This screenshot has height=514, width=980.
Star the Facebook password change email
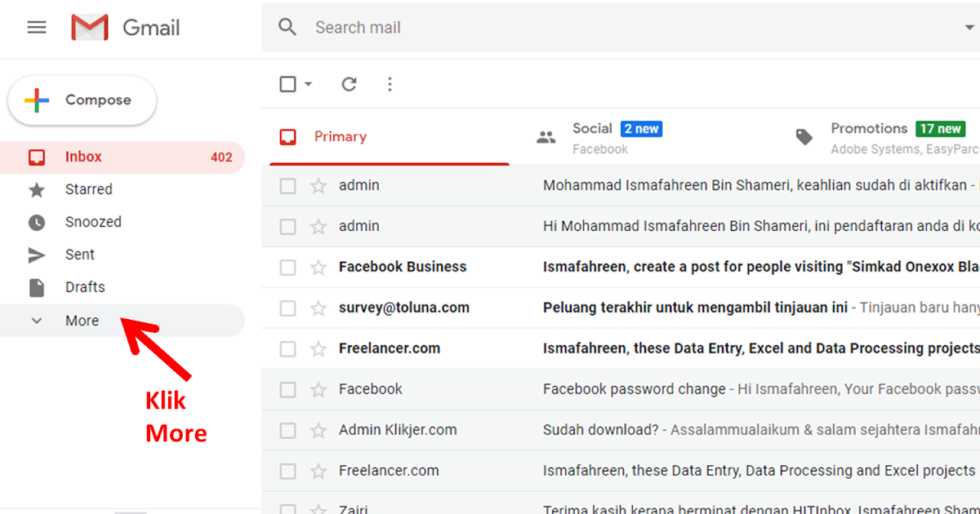pyautogui.click(x=318, y=390)
